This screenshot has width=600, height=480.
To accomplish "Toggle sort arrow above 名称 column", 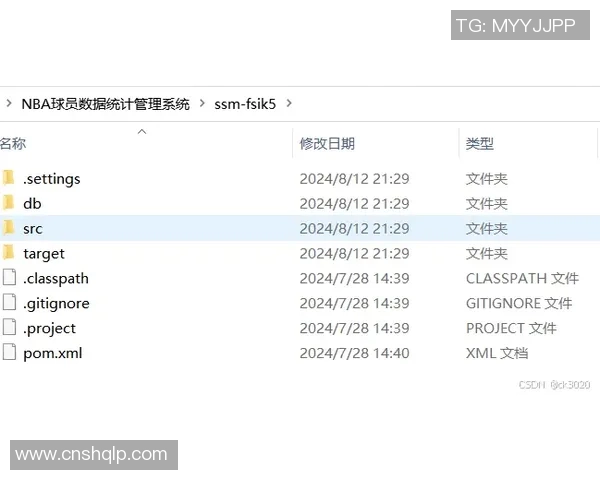I will click(142, 132).
